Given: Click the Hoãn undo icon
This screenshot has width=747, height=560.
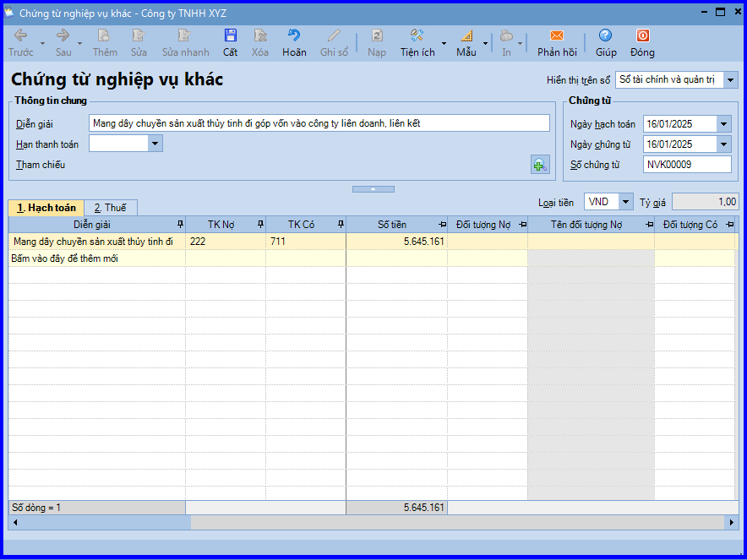Looking at the screenshot, I should tap(294, 36).
